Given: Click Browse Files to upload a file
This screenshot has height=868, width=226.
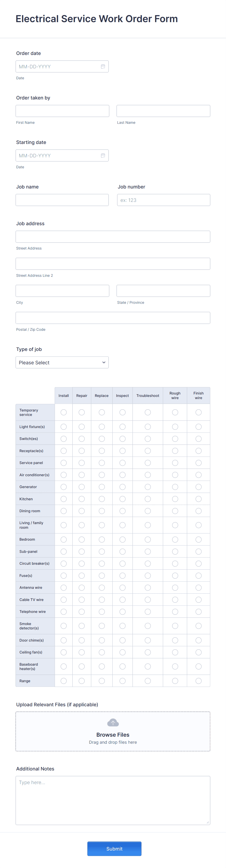Looking at the screenshot, I should 113,735.
